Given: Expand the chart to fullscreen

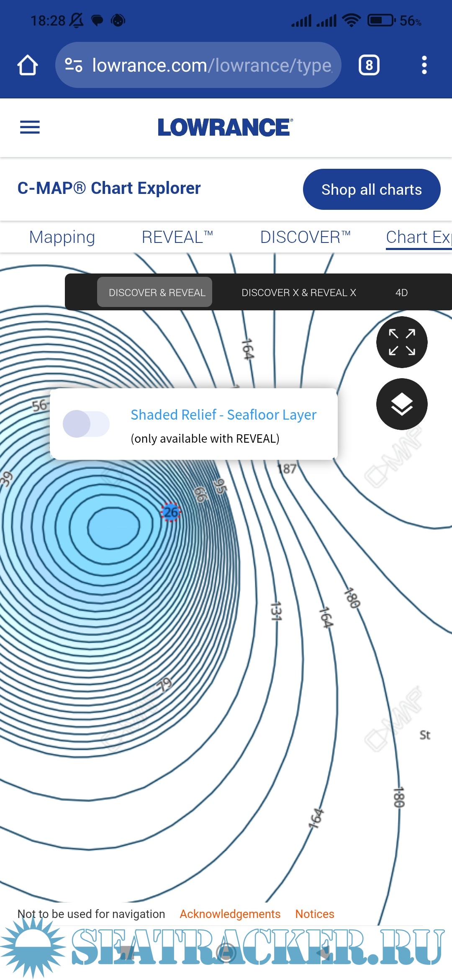Looking at the screenshot, I should point(401,342).
